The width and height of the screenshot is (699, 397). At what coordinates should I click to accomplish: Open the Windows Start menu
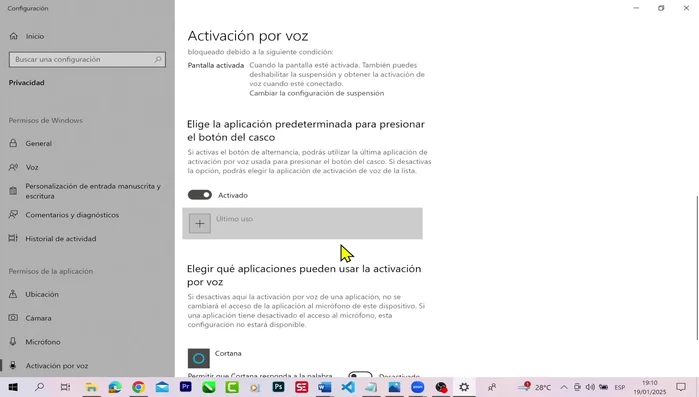pos(13,387)
